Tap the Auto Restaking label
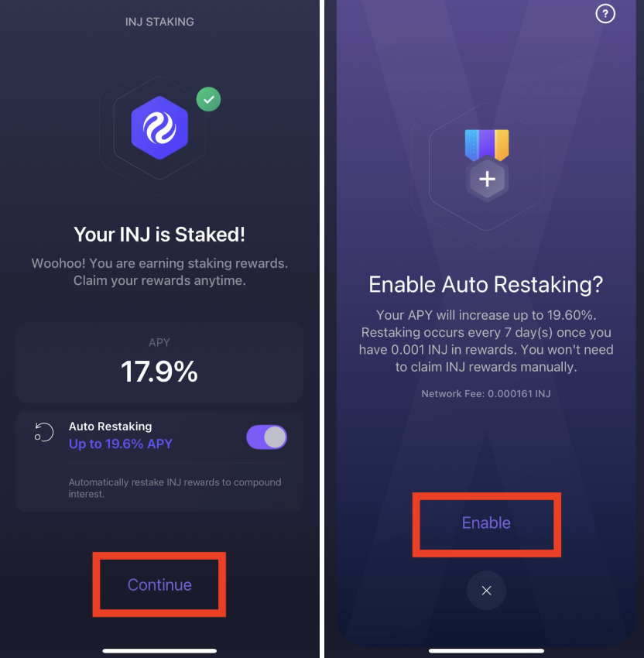 point(111,427)
